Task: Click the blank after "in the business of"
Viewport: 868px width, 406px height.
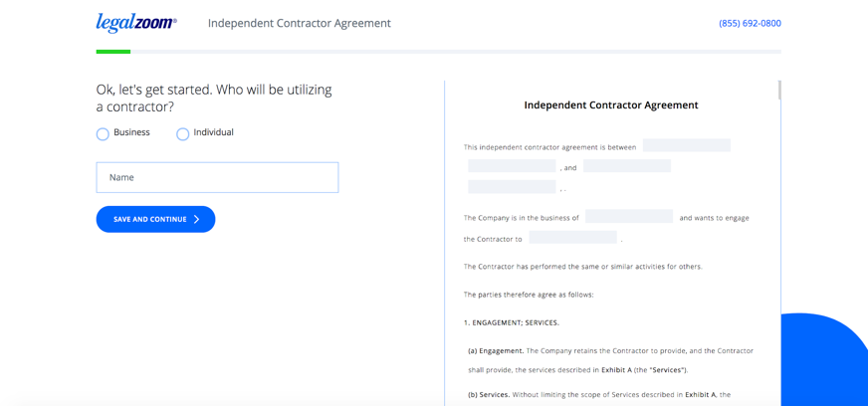Action: tap(629, 216)
